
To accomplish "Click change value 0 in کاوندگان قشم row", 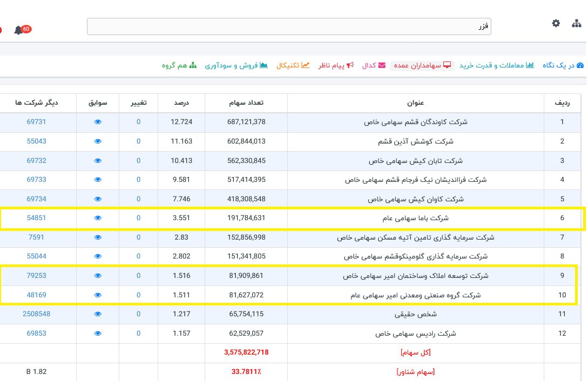I will pyautogui.click(x=138, y=122).
